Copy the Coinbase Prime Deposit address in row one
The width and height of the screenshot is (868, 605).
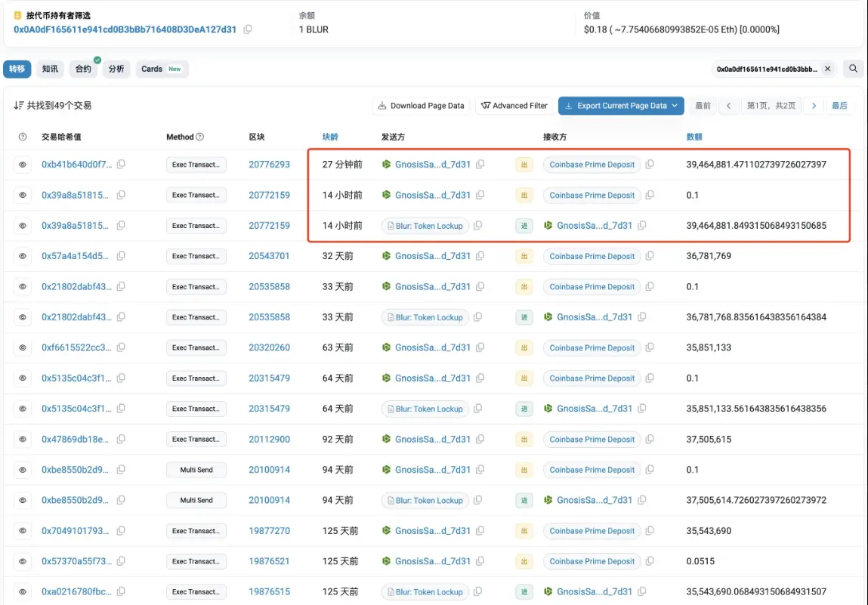650,164
